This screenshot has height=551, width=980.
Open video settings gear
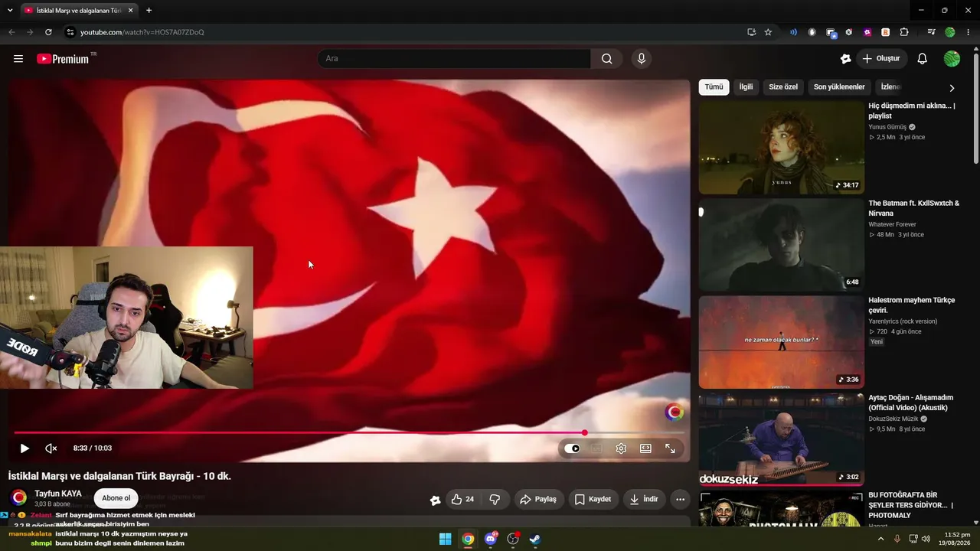point(621,448)
